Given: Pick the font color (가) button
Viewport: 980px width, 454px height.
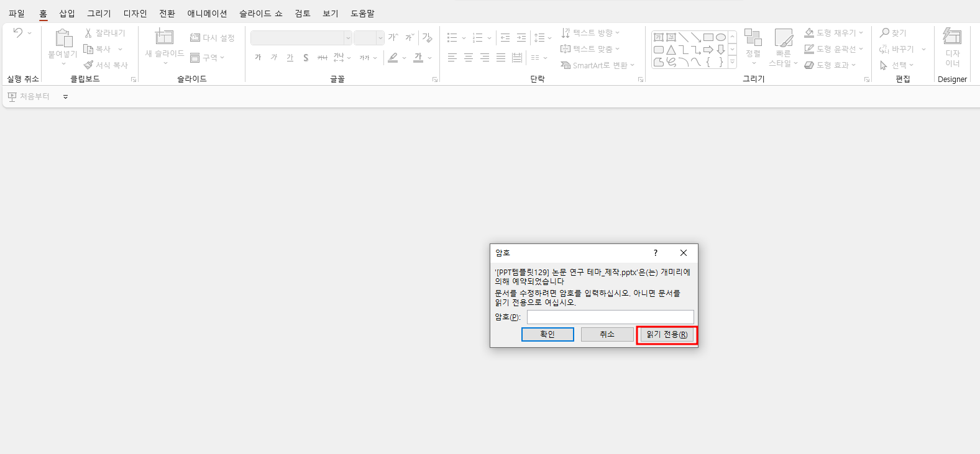Looking at the screenshot, I should 418,58.
